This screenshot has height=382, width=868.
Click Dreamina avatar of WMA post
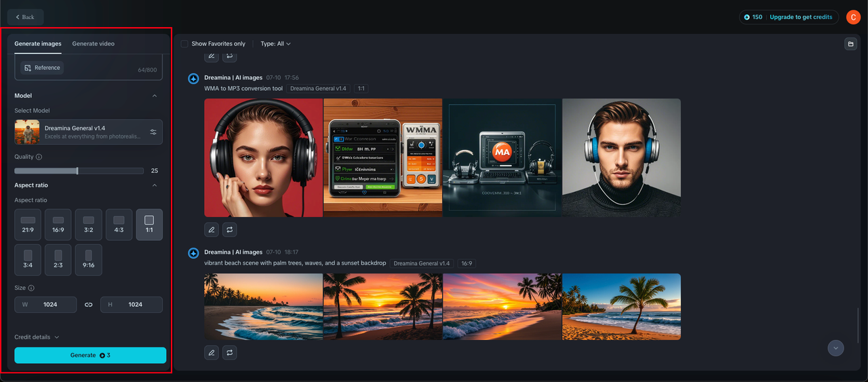tap(193, 79)
